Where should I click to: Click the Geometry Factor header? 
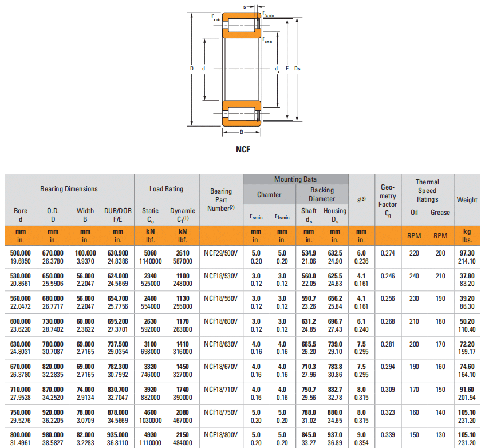pyautogui.click(x=387, y=200)
